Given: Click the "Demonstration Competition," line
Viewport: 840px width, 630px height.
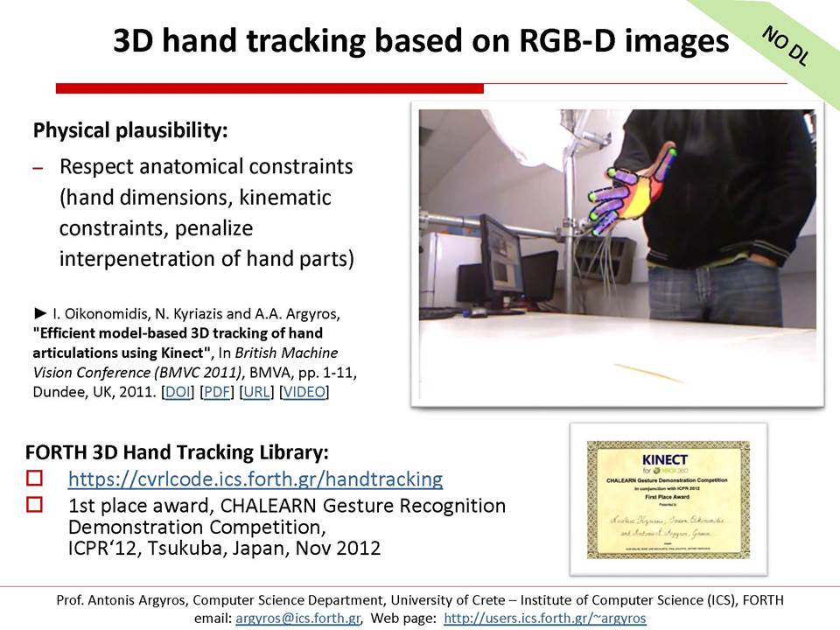Looking at the screenshot, I should point(197,527).
